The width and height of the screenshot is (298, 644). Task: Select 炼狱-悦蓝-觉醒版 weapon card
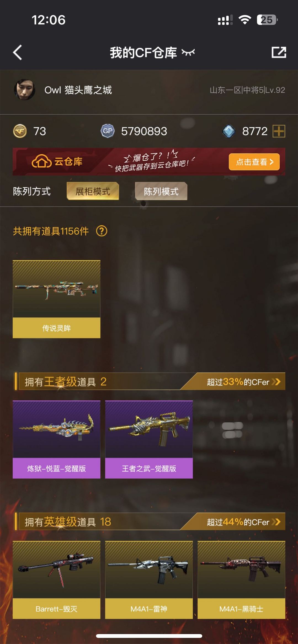click(x=57, y=440)
